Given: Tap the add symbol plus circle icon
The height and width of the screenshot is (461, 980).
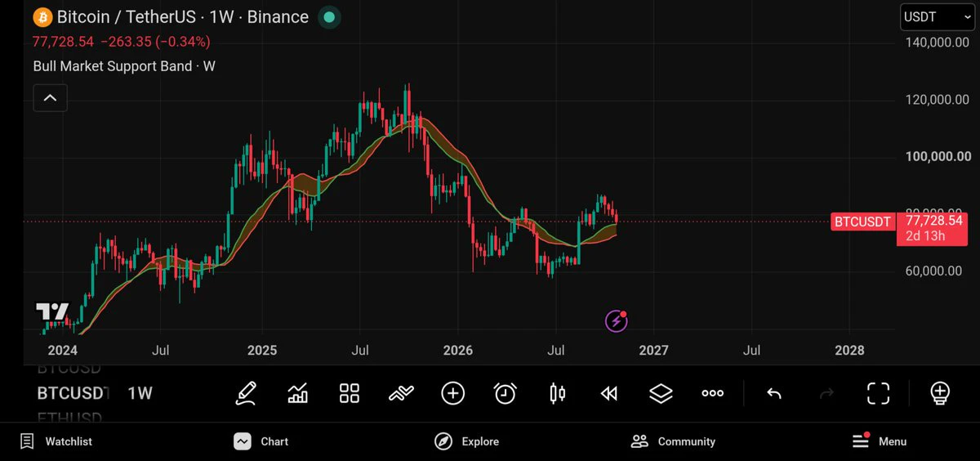Looking at the screenshot, I should (452, 393).
